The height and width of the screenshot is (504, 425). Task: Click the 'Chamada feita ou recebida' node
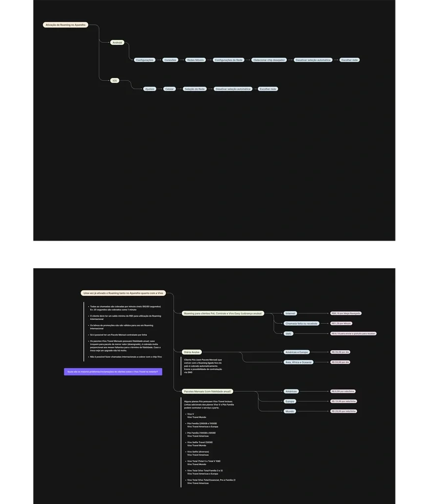pos(302,323)
